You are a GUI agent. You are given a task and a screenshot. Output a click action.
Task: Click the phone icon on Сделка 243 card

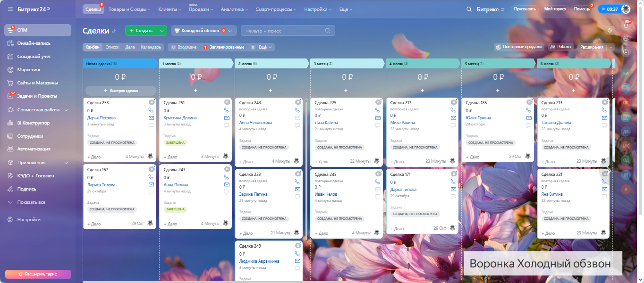297,110
